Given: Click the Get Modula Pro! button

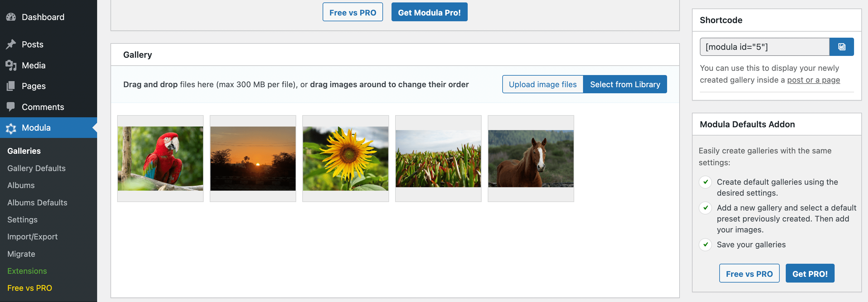Looking at the screenshot, I should [429, 12].
